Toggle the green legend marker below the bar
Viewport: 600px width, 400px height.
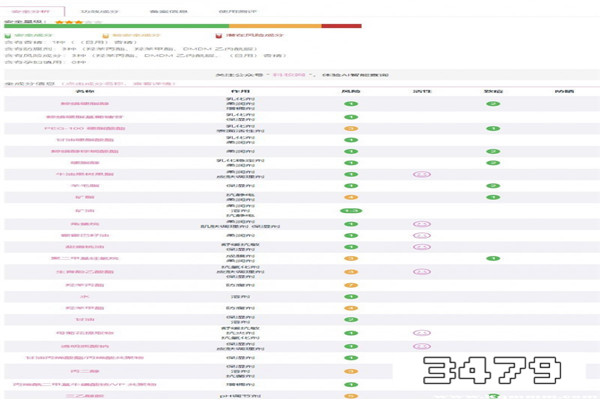8,34
